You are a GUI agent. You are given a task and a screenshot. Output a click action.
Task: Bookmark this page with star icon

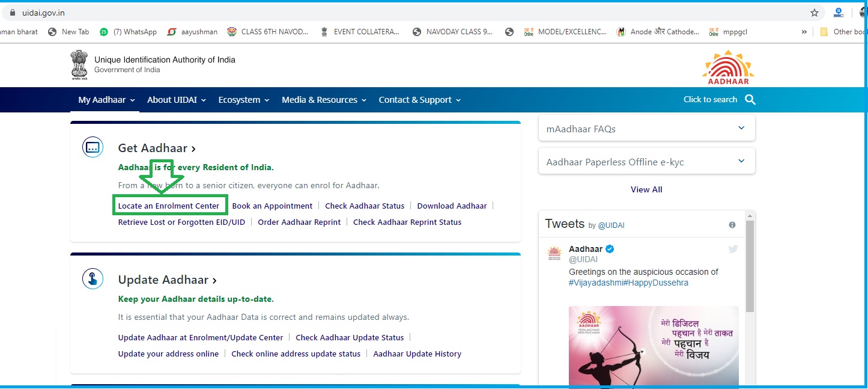point(814,13)
